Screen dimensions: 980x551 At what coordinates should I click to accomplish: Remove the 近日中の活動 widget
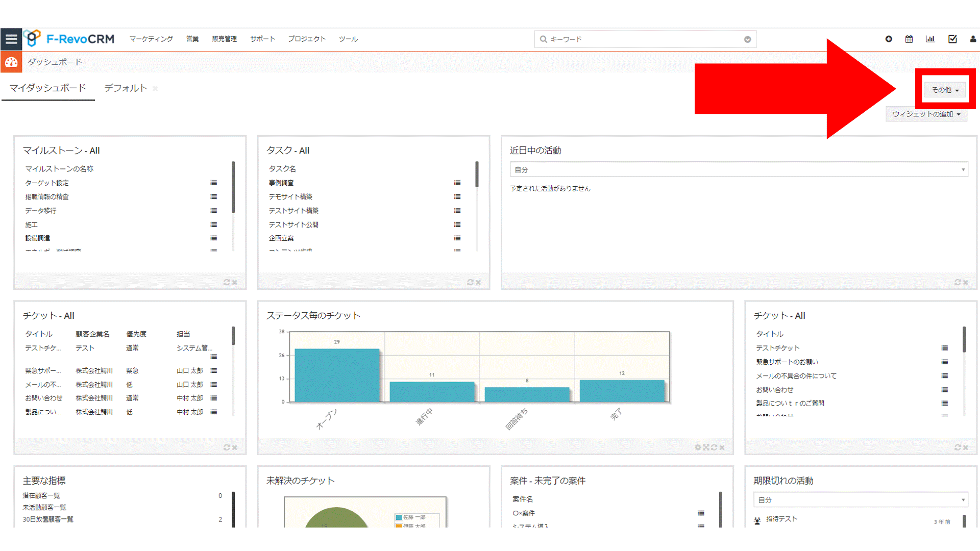click(x=966, y=282)
